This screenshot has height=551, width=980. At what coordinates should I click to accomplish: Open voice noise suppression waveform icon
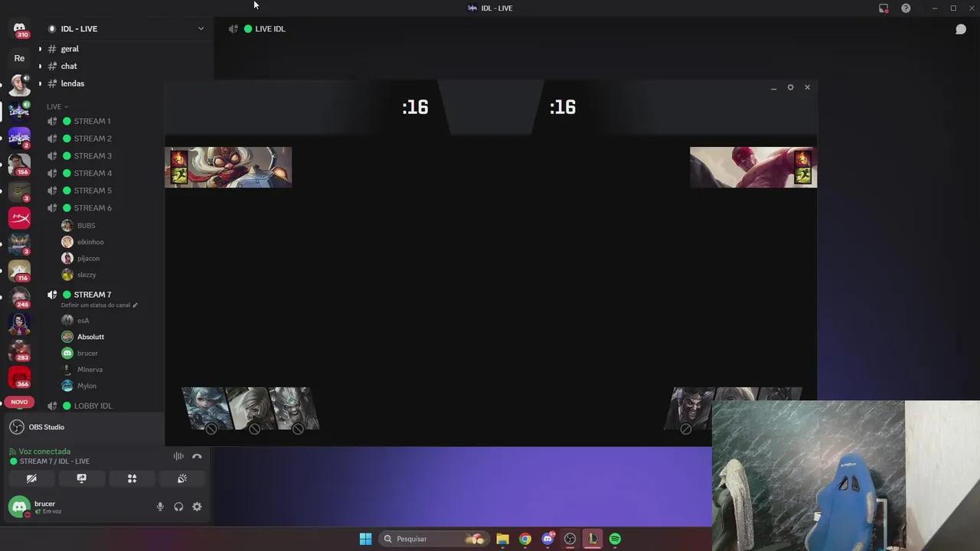pos(178,456)
